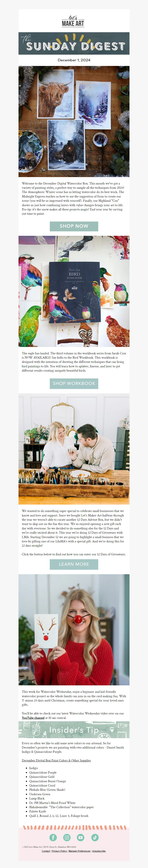Click the Let's Make Art logo
Image resolution: width=148 pixels, height=868 pixels.
pyautogui.click(x=73, y=21)
